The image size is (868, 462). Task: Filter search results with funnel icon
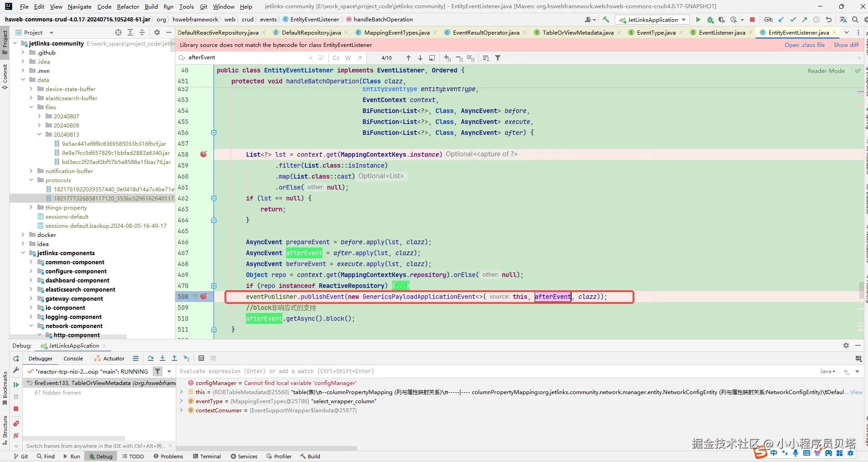(498, 58)
